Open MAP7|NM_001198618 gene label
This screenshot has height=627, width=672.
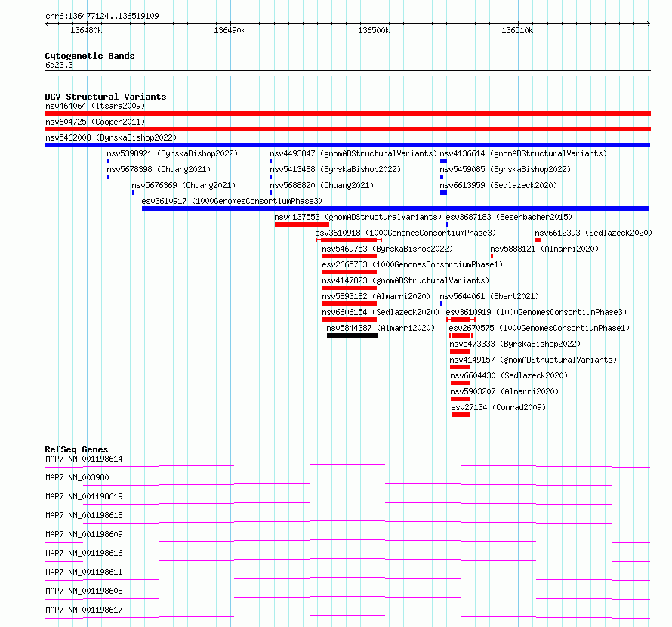tap(84, 515)
